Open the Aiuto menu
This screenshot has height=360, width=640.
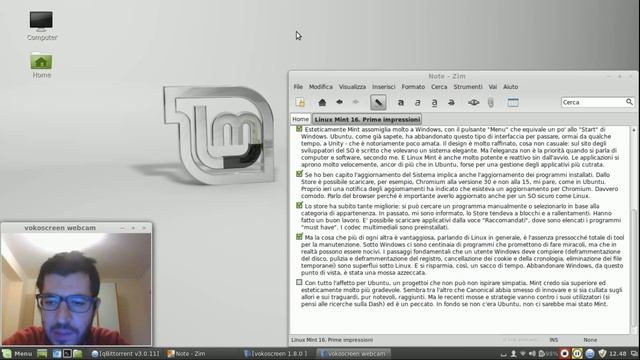point(510,87)
